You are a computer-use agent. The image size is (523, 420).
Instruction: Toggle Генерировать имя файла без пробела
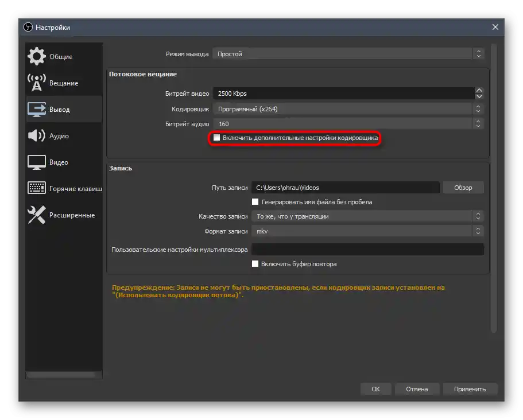[x=255, y=202]
